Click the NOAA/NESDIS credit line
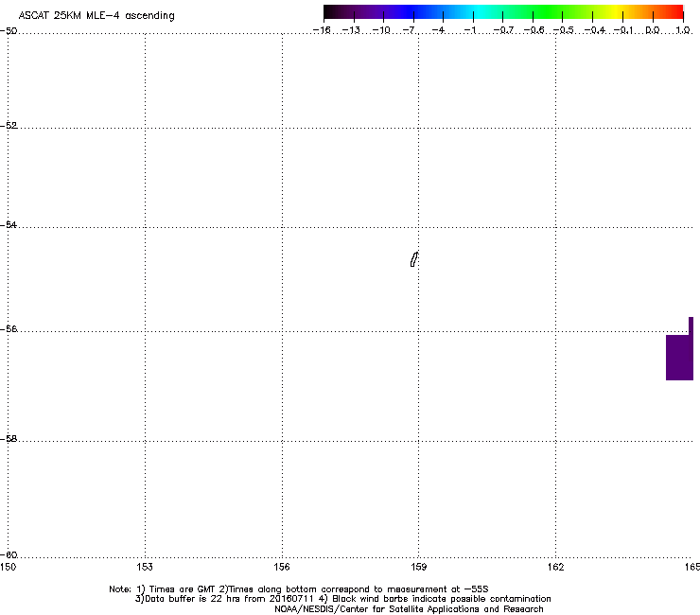The height and width of the screenshot is (615, 700). (x=409, y=609)
